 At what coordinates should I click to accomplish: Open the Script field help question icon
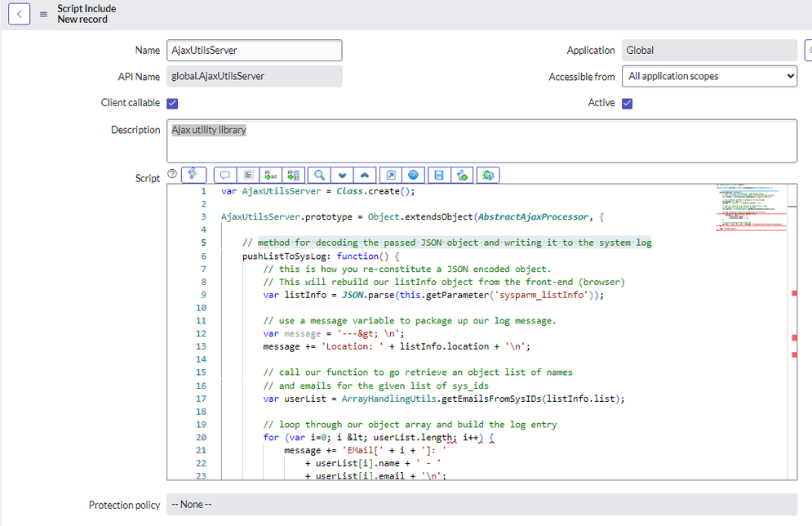[x=172, y=174]
